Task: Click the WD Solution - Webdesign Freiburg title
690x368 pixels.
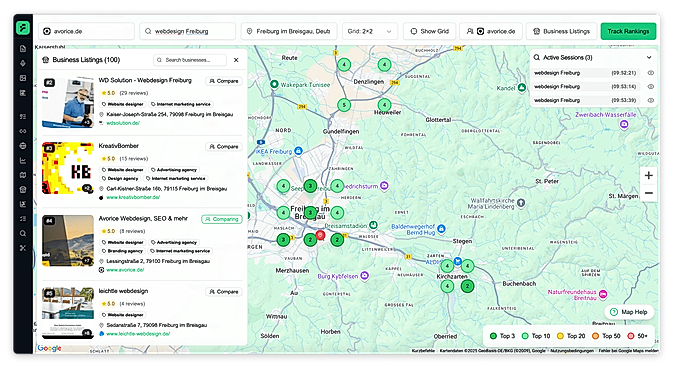Action: [145, 80]
